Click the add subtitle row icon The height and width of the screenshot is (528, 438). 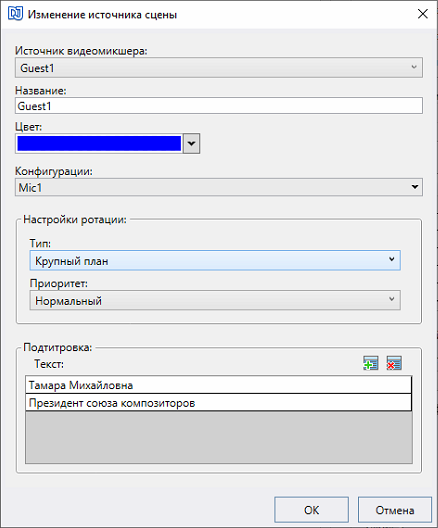(x=371, y=363)
